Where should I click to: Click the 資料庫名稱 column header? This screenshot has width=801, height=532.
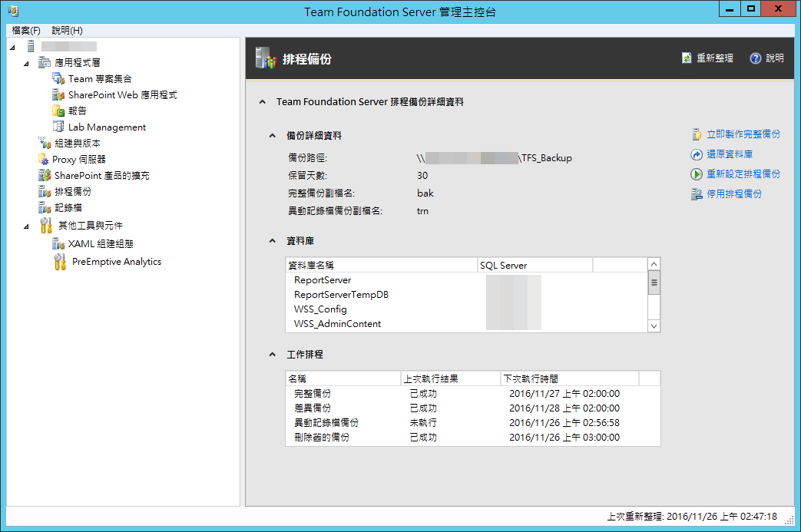pos(382,265)
